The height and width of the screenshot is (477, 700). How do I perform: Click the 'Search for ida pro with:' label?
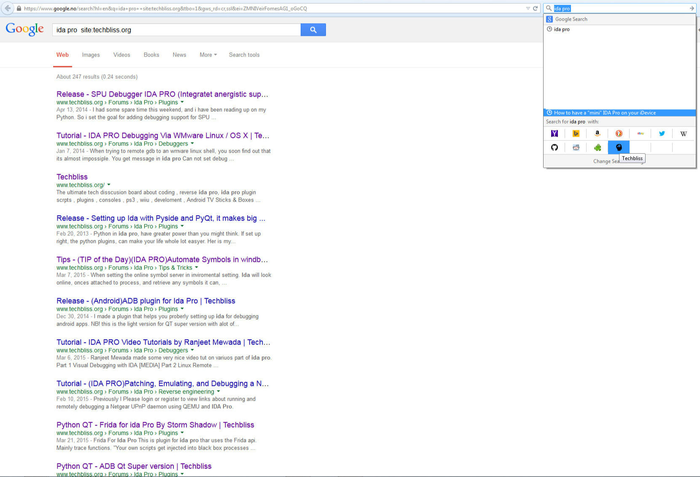tap(572, 121)
